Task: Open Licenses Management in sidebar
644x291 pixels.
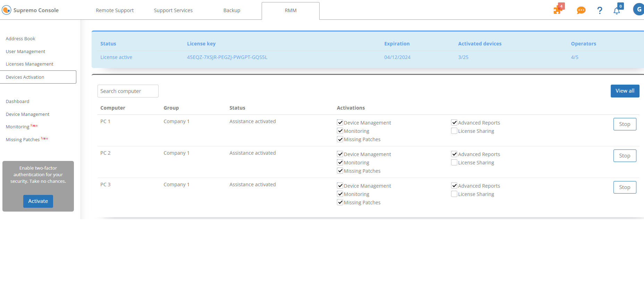Action: pos(29,64)
